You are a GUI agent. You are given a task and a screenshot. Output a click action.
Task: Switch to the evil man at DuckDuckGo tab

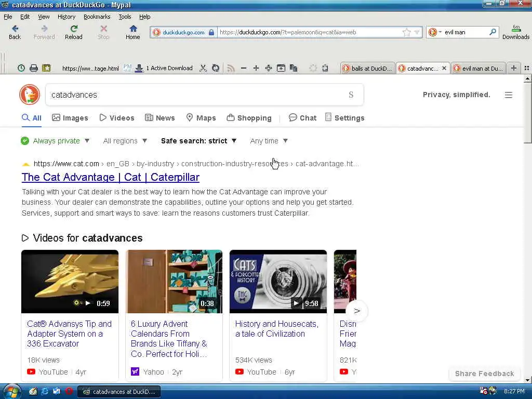(x=478, y=68)
